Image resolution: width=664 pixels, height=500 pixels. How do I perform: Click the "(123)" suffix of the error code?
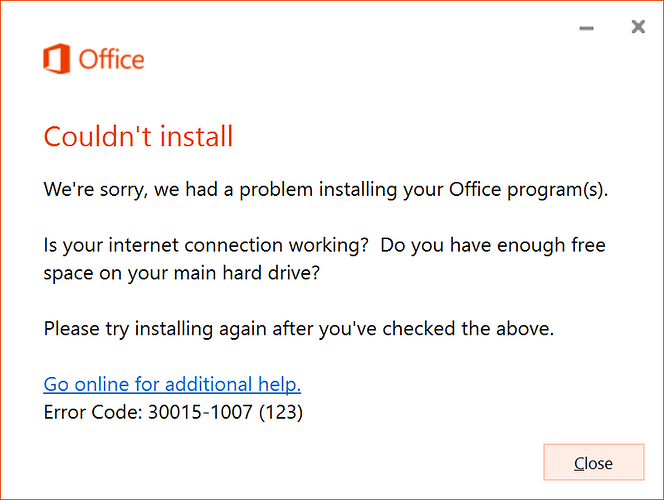click(x=284, y=410)
